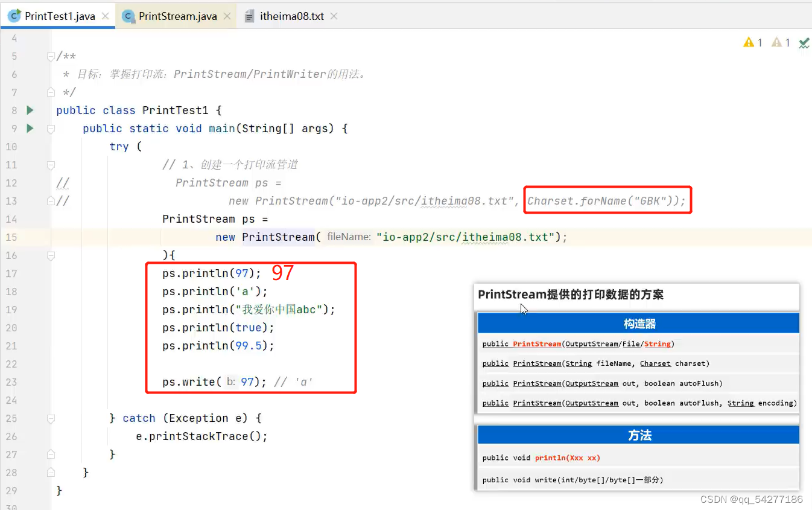
Task: Click the green inspection checkmark icon
Action: [x=804, y=43]
